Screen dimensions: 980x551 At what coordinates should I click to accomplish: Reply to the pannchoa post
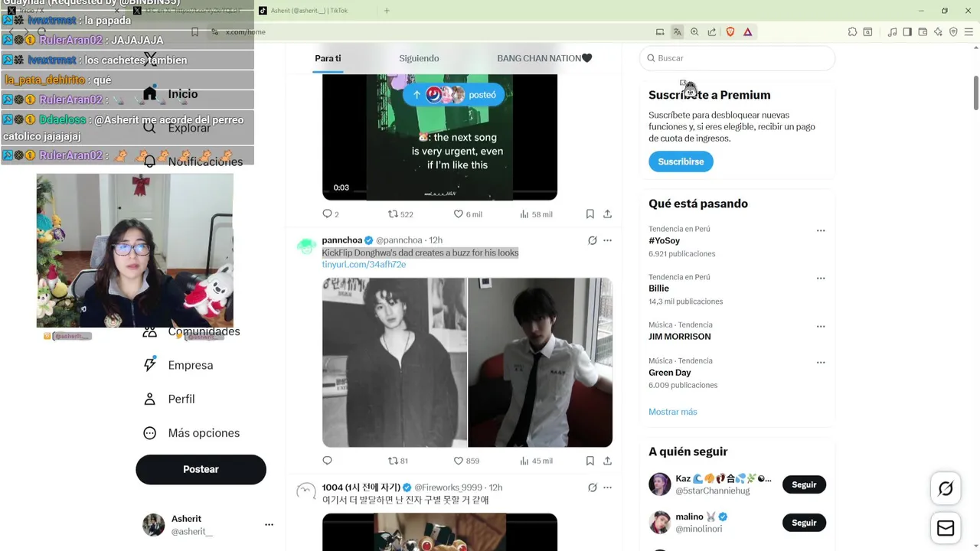(327, 461)
